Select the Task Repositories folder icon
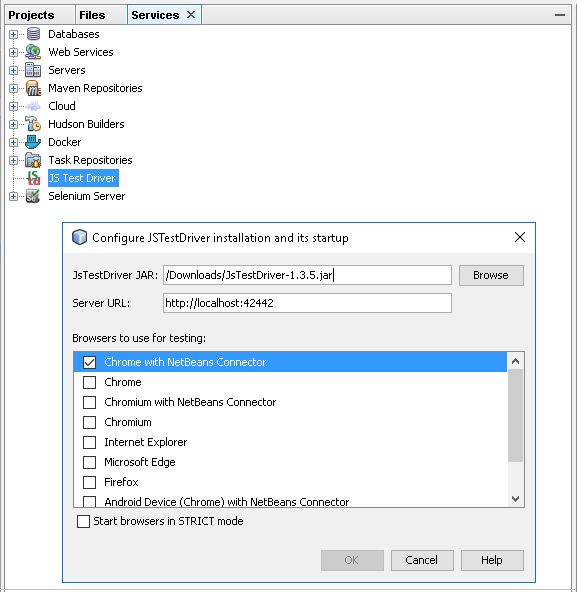 click(x=33, y=160)
